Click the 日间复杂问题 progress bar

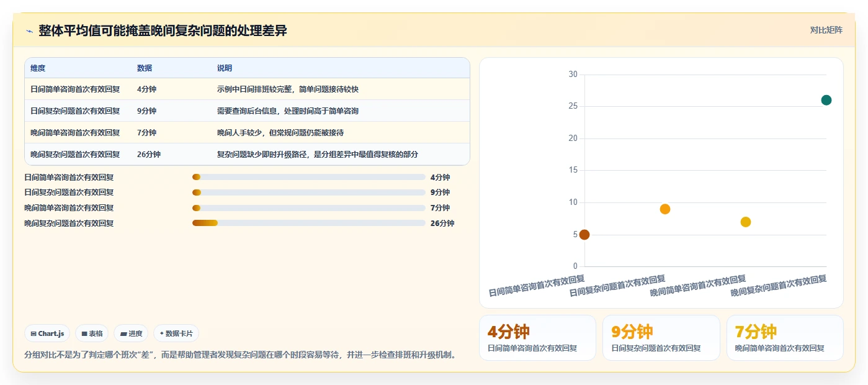click(x=309, y=192)
